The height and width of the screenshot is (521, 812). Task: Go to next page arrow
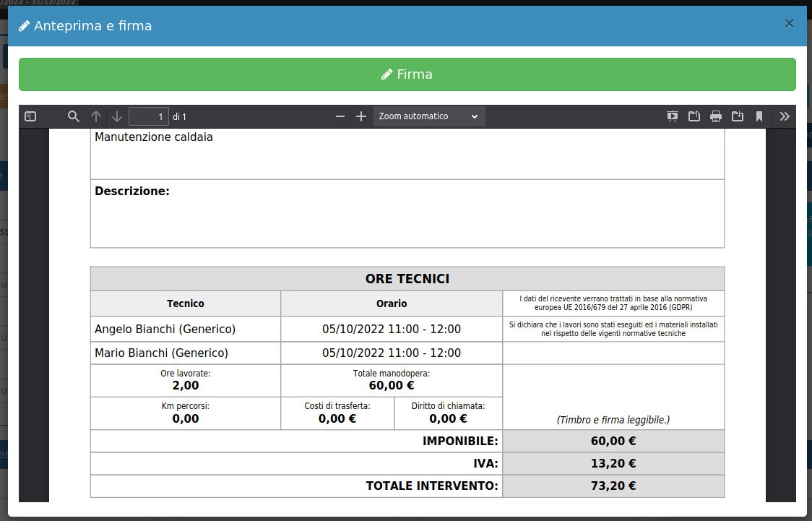coord(117,116)
